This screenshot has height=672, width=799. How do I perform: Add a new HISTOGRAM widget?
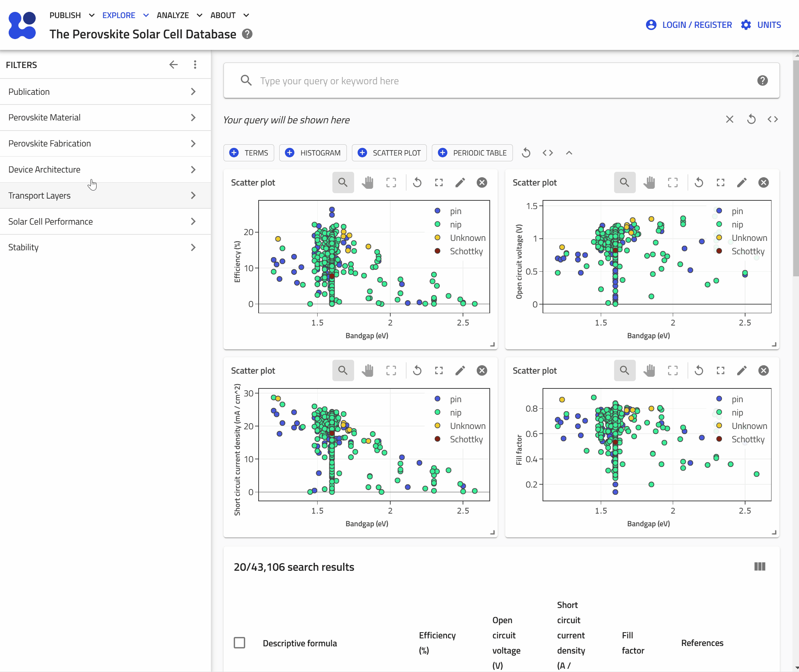[x=313, y=153]
